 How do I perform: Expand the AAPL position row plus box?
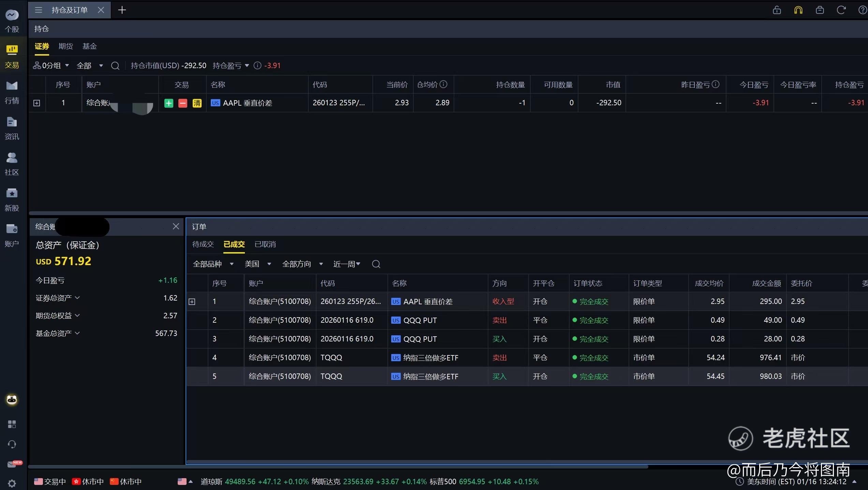coord(37,103)
